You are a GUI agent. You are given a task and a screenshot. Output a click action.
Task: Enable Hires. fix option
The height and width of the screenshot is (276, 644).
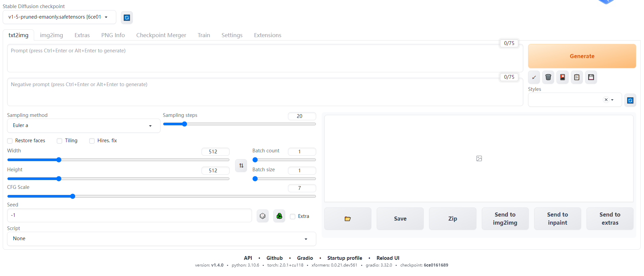(x=92, y=141)
